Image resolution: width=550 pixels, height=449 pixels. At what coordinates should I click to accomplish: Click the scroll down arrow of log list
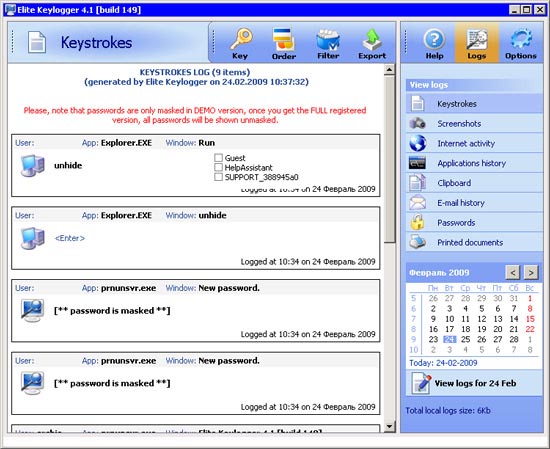[x=389, y=427]
